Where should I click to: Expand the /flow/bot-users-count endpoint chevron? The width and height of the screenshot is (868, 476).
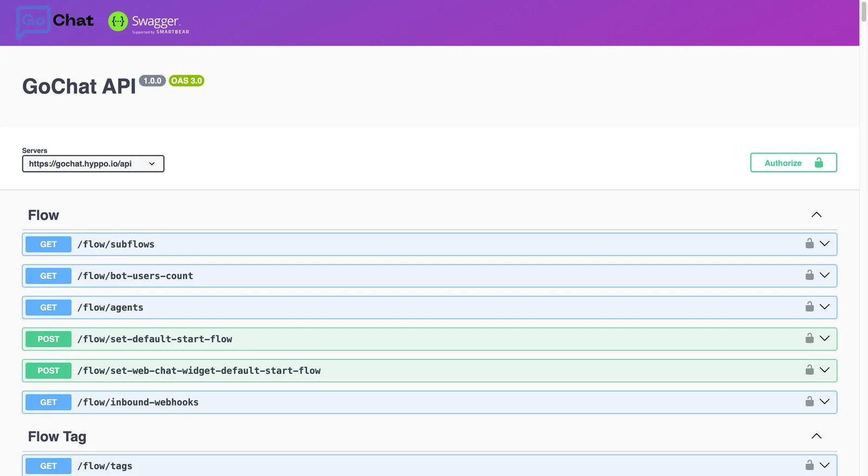tap(825, 275)
